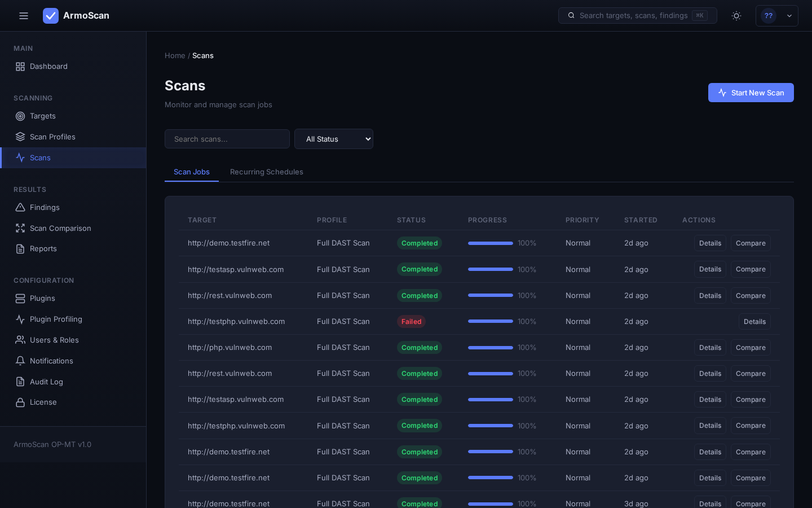Click the red Failed status badge
Viewport: 812px width, 508px height.
(411, 322)
